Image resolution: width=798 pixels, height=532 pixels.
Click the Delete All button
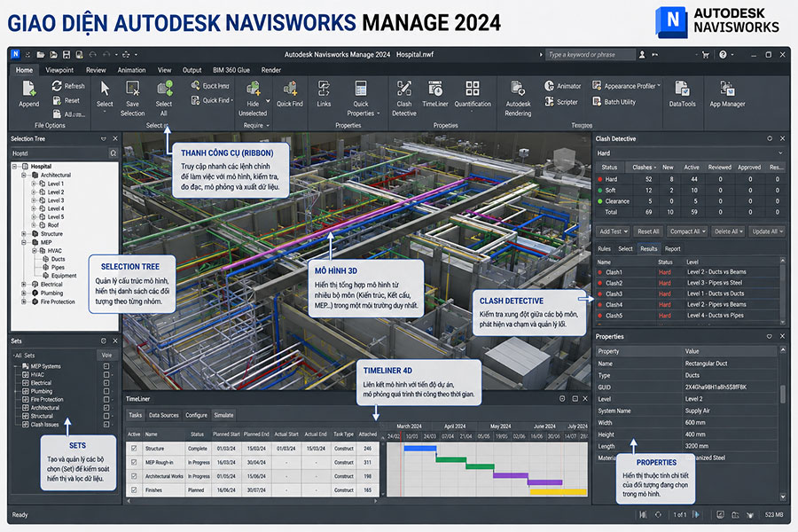[728, 231]
